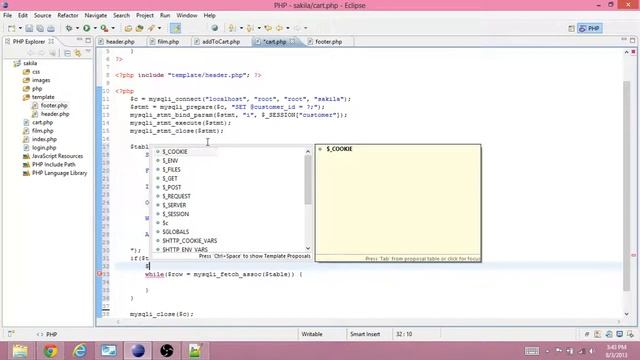Open the Navigate menu
The height and width of the screenshot is (360, 640).
tap(96, 15)
